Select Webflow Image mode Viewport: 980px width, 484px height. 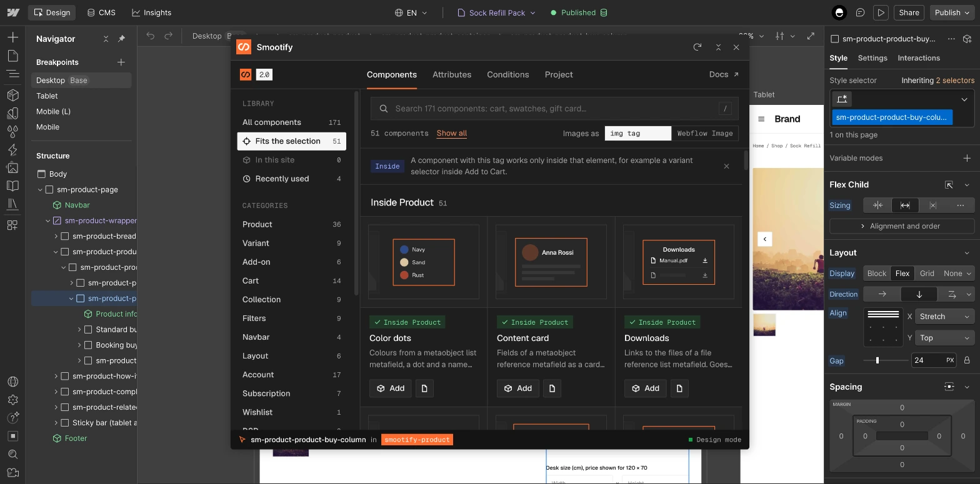point(705,133)
